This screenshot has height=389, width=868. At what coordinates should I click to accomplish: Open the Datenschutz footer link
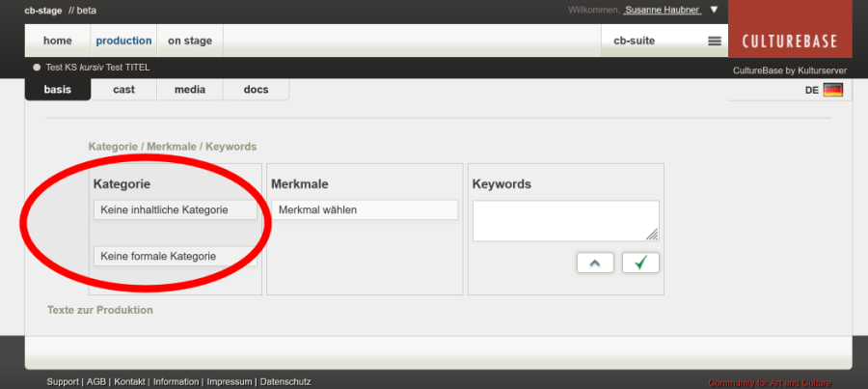pyautogui.click(x=285, y=382)
